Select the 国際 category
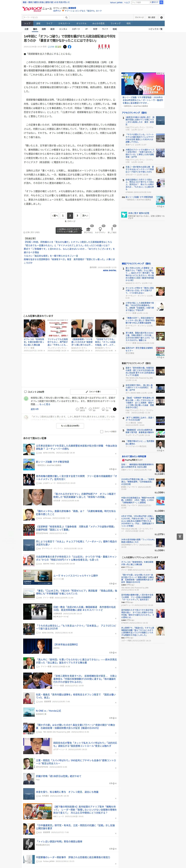This screenshot has height=868, width=186. 44,29
